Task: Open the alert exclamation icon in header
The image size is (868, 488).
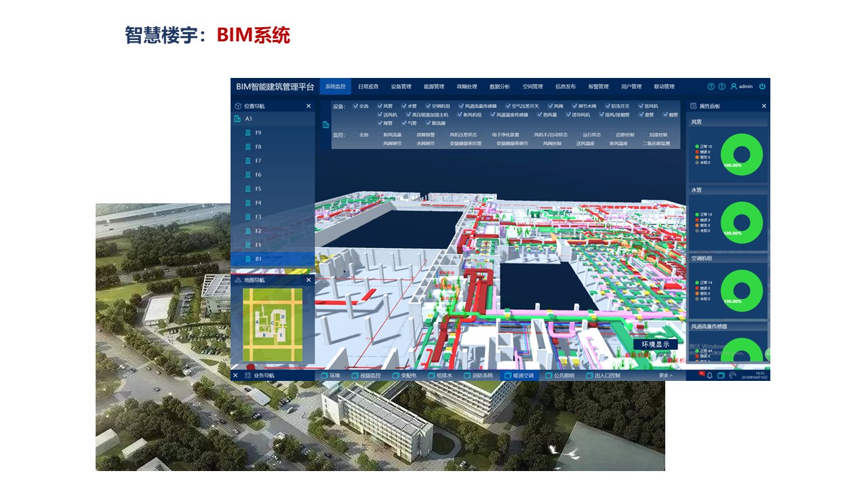Action: (x=722, y=87)
